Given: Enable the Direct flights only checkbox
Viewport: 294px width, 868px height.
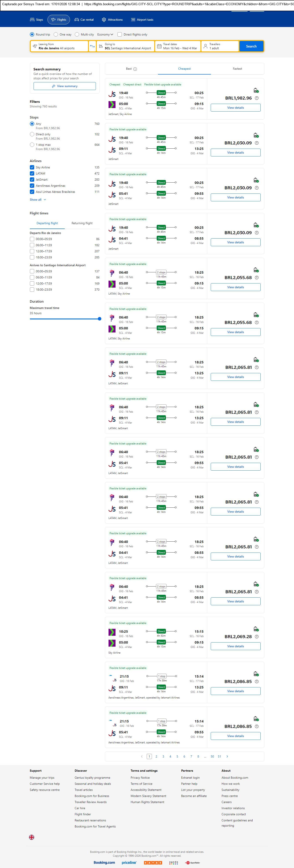Looking at the screenshot, I should pyautogui.click(x=120, y=34).
